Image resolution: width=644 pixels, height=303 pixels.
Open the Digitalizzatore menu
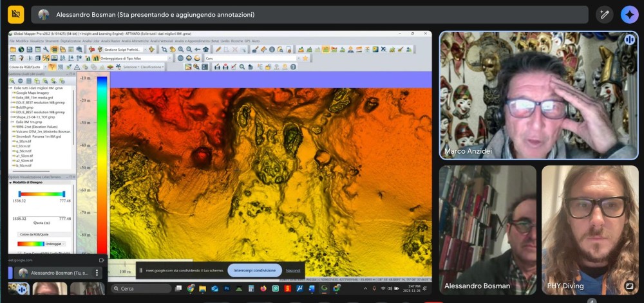coord(71,41)
